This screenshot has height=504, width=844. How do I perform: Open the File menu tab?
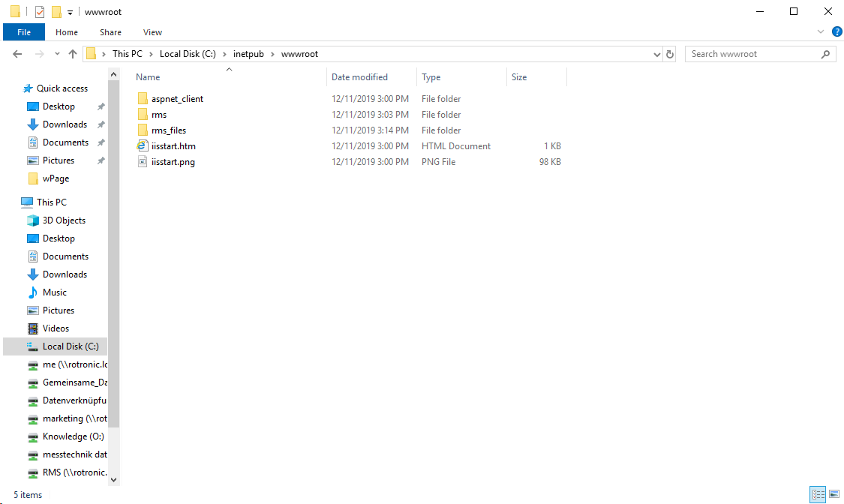point(24,32)
